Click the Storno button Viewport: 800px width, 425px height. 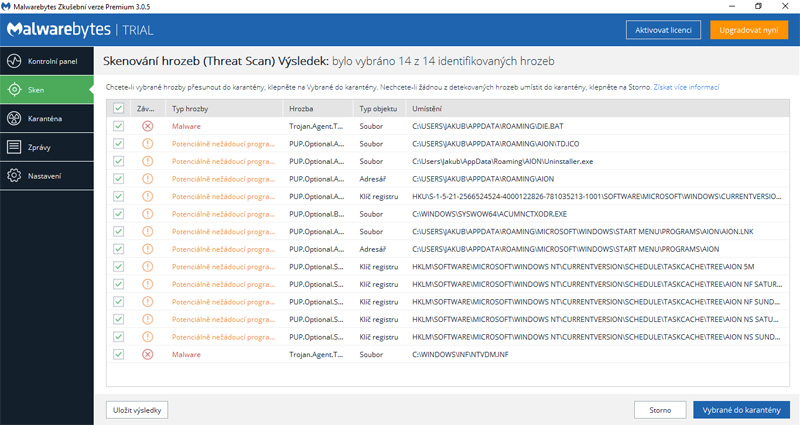pos(660,410)
